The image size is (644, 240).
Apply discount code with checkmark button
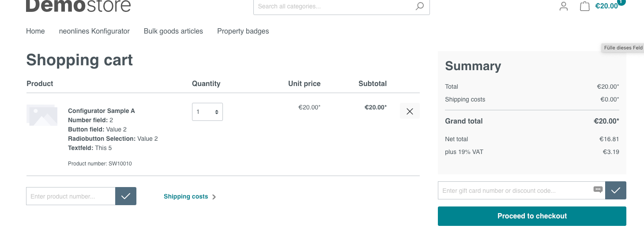click(616, 191)
